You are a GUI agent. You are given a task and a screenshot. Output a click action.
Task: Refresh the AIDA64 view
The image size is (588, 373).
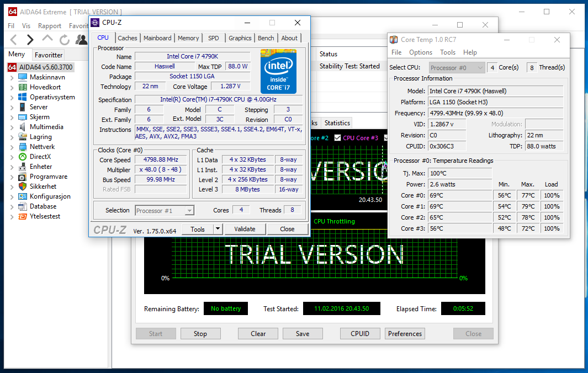(x=65, y=40)
